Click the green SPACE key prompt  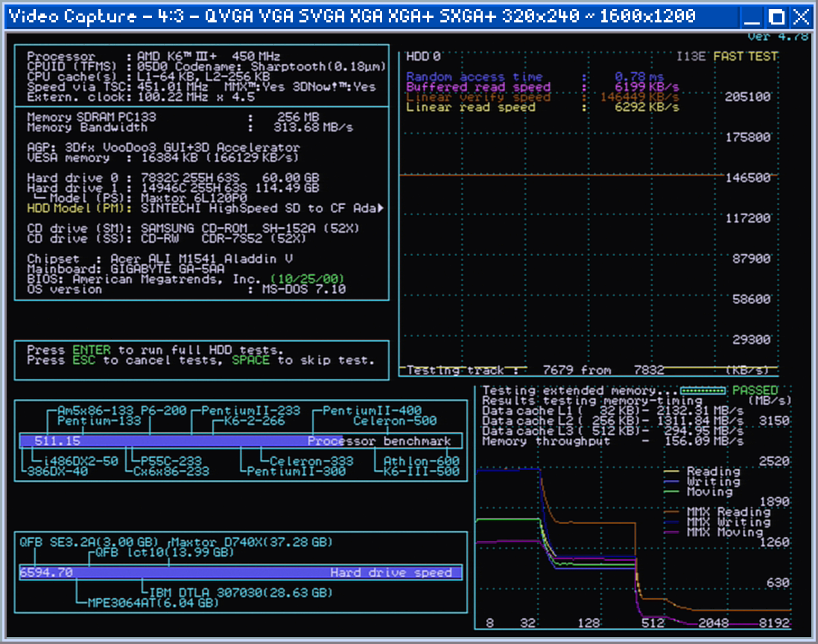coord(250,360)
